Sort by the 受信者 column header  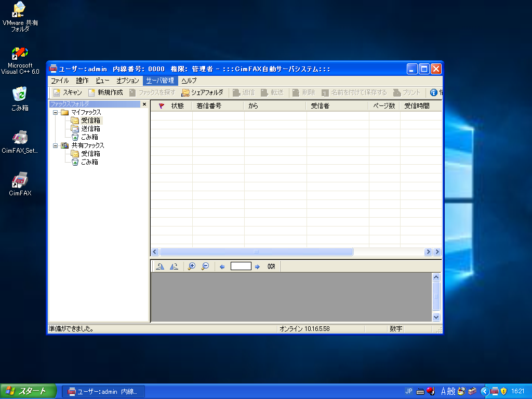pyautogui.click(x=338, y=106)
